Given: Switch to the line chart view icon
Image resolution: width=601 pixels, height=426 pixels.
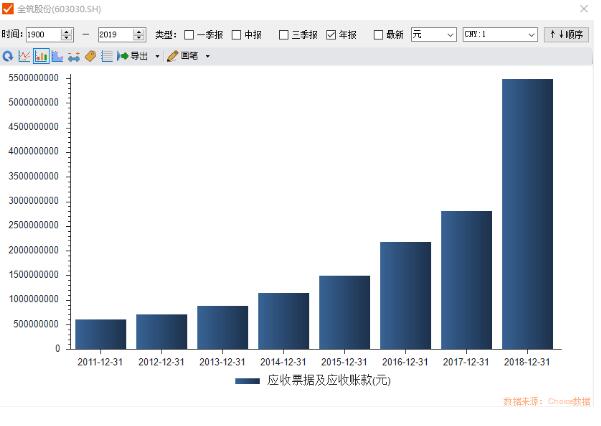Looking at the screenshot, I should pyautogui.click(x=24, y=56).
